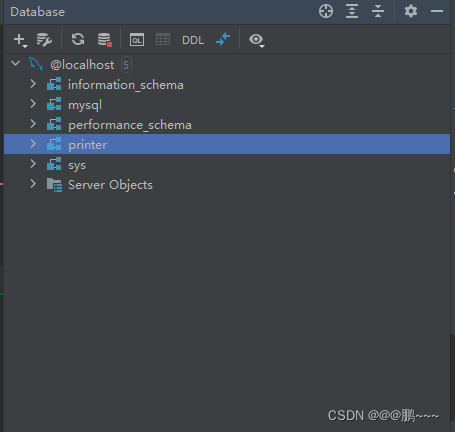
Task: Click the table editor grid icon
Action: pos(163,40)
